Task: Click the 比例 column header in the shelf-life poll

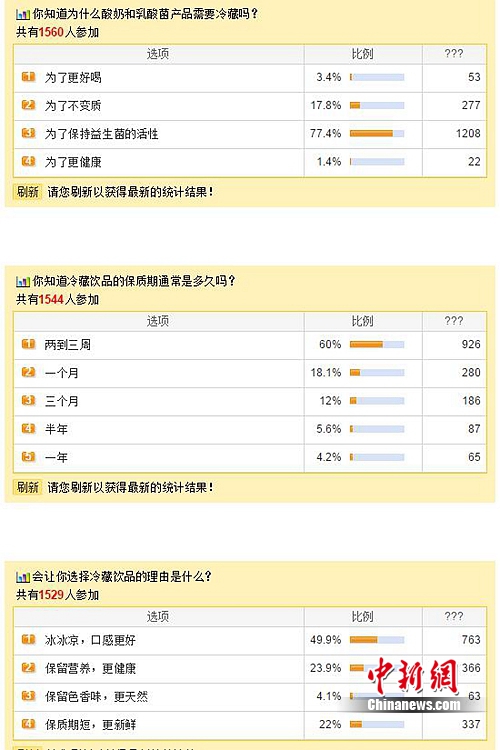Action: tap(362, 321)
